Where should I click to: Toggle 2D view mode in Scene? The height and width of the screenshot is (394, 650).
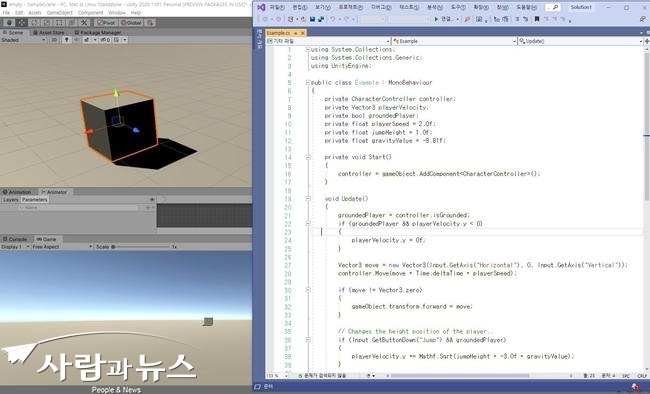click(x=54, y=40)
